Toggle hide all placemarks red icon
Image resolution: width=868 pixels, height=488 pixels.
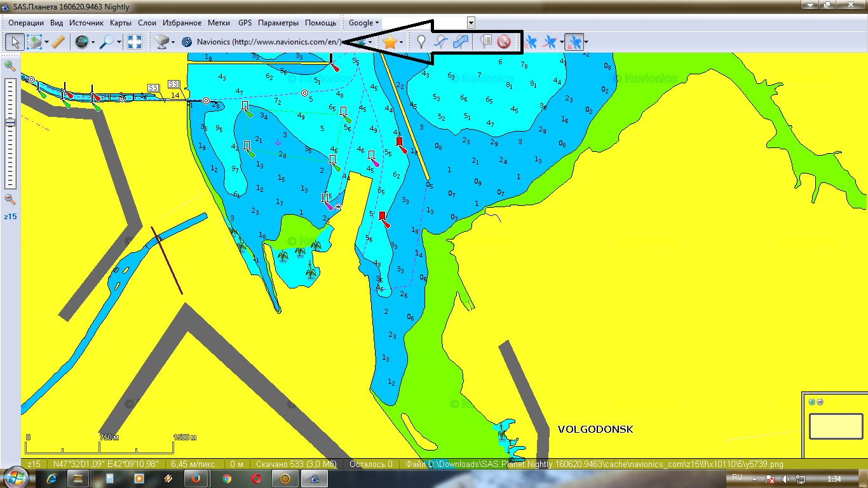click(504, 42)
